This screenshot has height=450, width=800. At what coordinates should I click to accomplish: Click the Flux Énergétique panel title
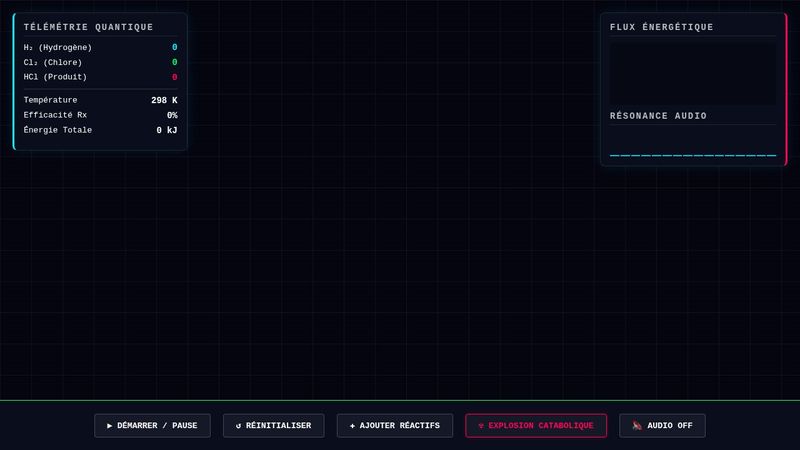point(661,27)
